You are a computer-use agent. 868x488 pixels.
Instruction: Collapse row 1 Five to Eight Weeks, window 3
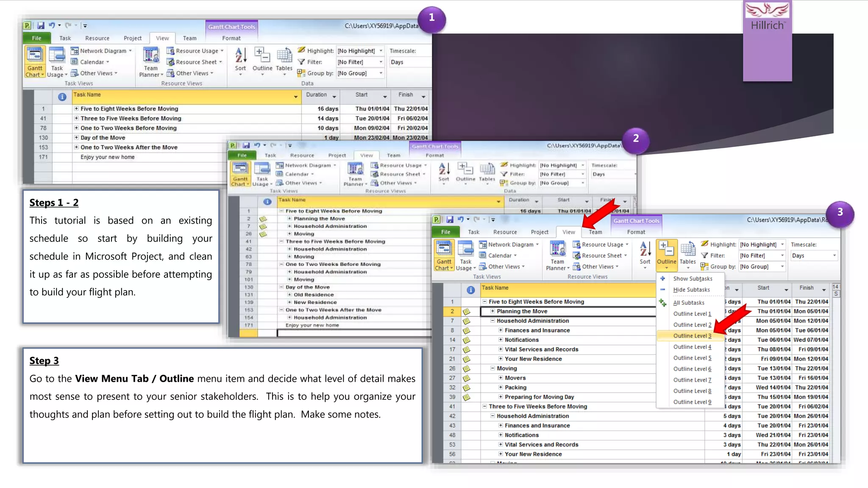[x=484, y=302]
